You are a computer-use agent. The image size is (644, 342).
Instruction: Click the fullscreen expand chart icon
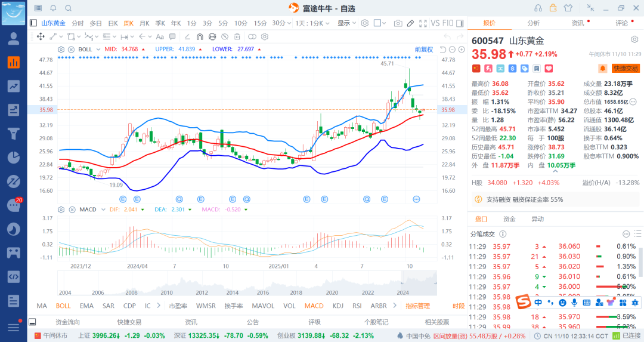(423, 23)
